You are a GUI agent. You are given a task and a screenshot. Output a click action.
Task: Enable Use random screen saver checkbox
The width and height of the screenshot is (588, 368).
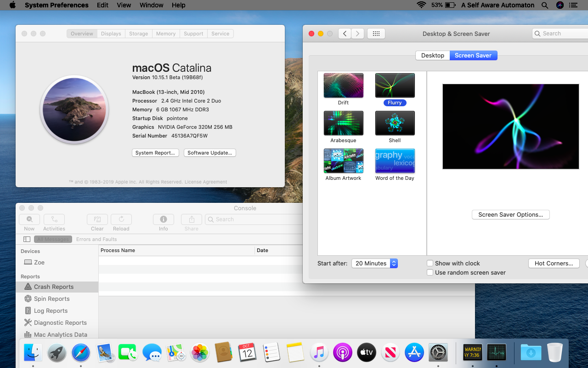click(430, 272)
